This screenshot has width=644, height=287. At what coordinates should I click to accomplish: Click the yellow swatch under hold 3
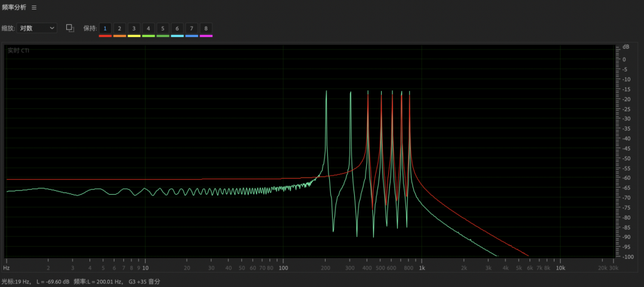(134, 36)
